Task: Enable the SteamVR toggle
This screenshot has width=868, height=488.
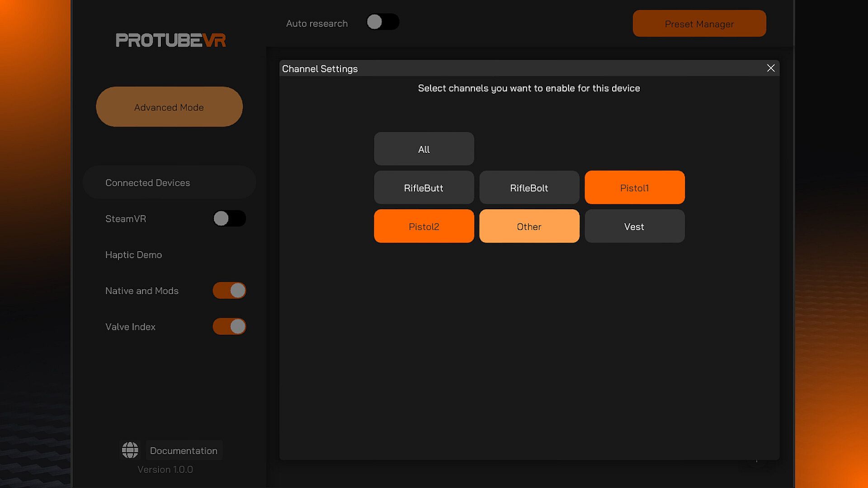Action: pos(229,219)
